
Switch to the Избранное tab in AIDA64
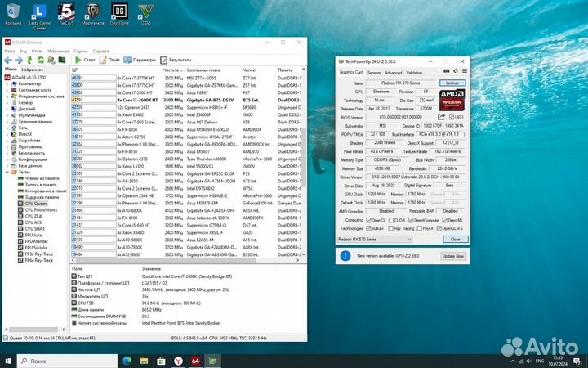point(32,70)
